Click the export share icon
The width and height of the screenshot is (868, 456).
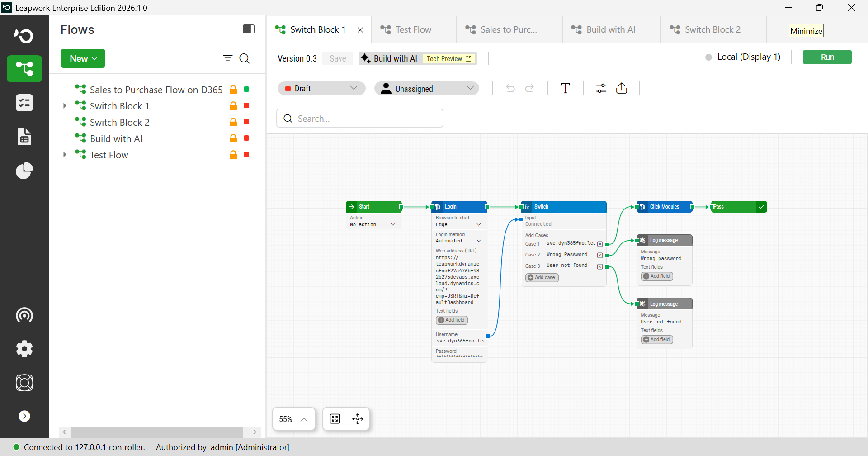(x=622, y=88)
